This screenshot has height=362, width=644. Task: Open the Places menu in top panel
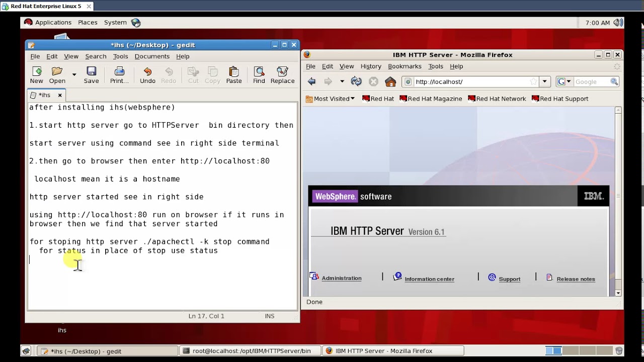tap(88, 23)
